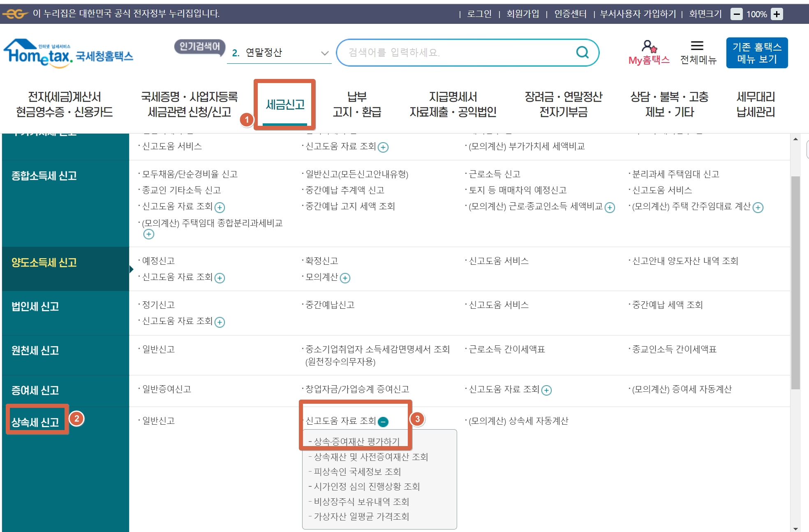Open 상속·증여재산 평가하기 link

(x=356, y=442)
